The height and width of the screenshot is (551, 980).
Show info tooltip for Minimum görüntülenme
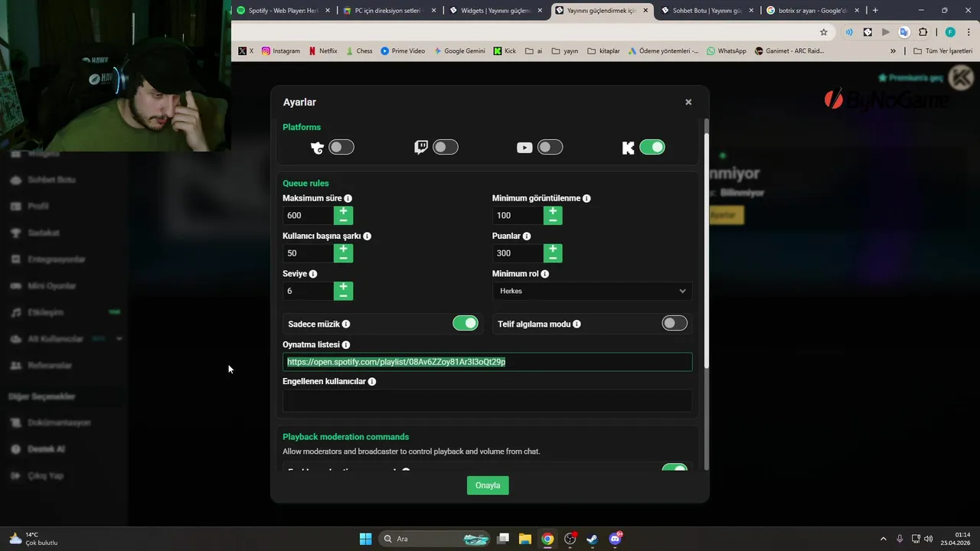click(586, 198)
